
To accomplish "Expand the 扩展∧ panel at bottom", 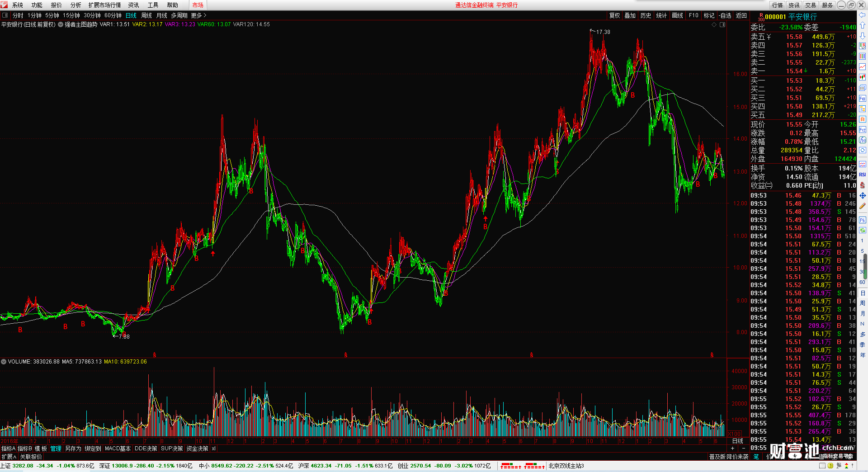I will 9,457.
